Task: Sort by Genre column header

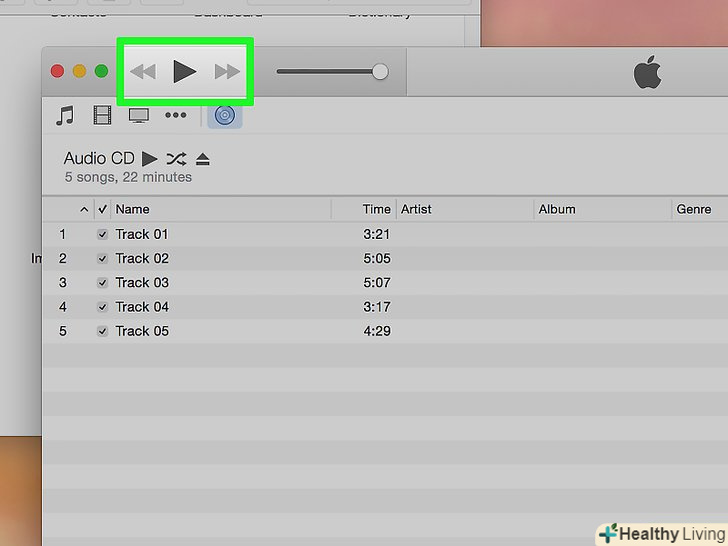Action: pos(694,209)
